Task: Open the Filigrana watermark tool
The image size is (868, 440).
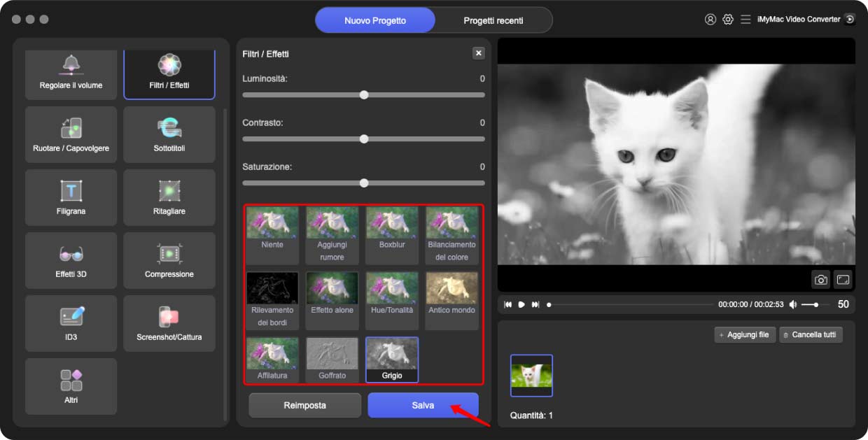Action: point(71,197)
